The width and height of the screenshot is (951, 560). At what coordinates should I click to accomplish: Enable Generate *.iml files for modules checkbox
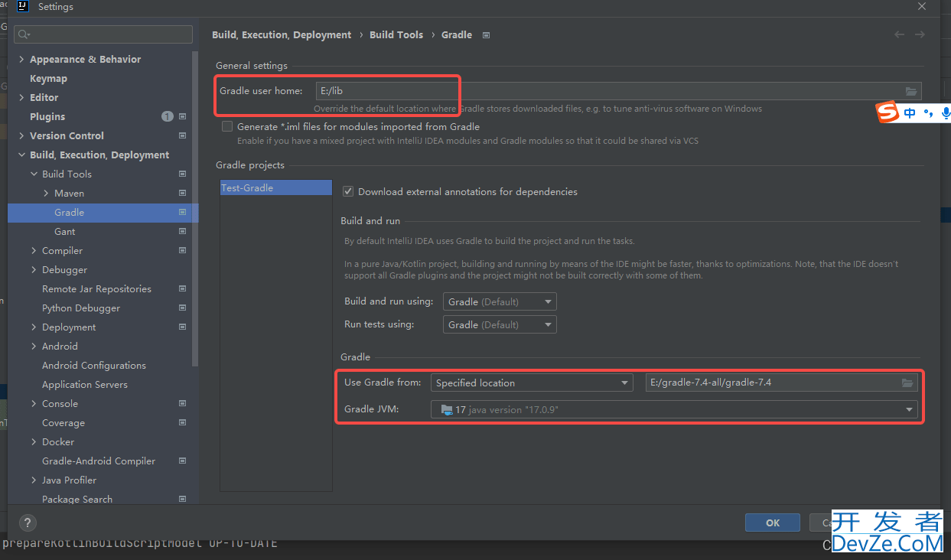[227, 126]
